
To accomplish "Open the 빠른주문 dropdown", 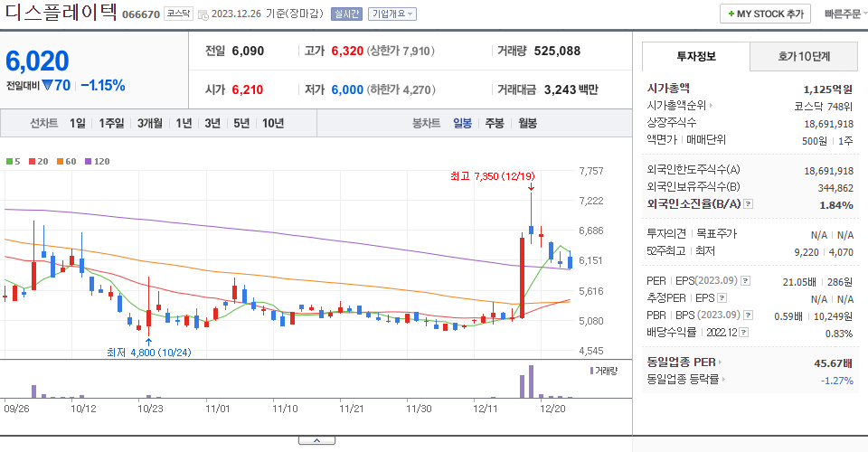I will pos(845,14).
